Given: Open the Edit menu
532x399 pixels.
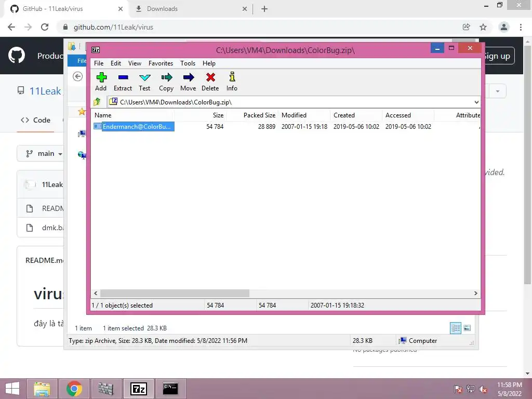Looking at the screenshot, I should [x=116, y=63].
